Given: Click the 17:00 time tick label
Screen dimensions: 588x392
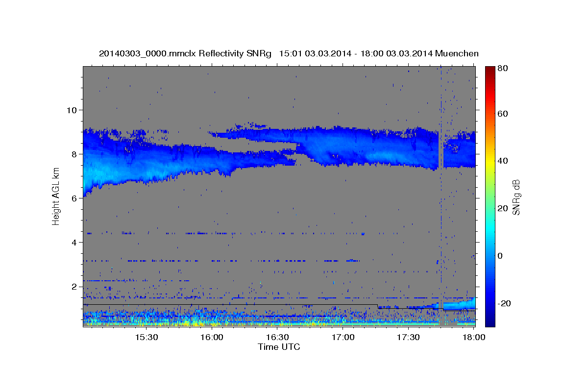Looking at the screenshot, I should click(x=343, y=338).
